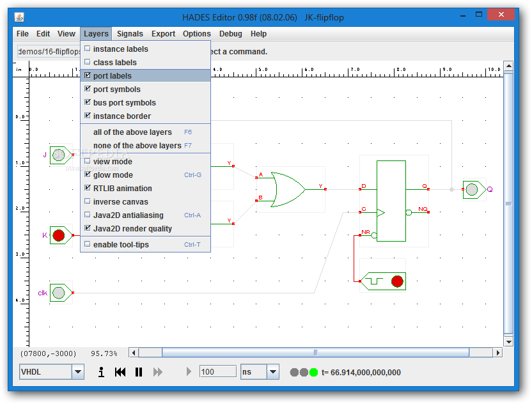Toggle the port symbols layer
Viewport: 532px width, 404px height.
tap(145, 89)
